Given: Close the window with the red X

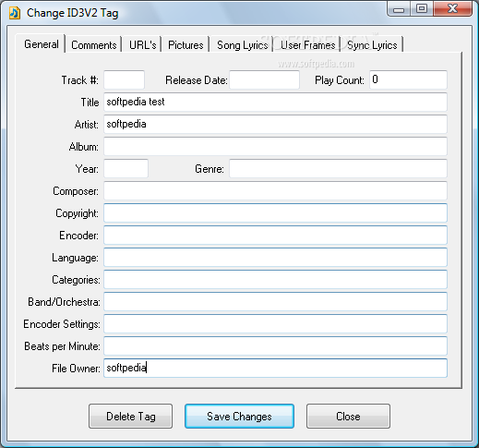Looking at the screenshot, I should (452, 8).
